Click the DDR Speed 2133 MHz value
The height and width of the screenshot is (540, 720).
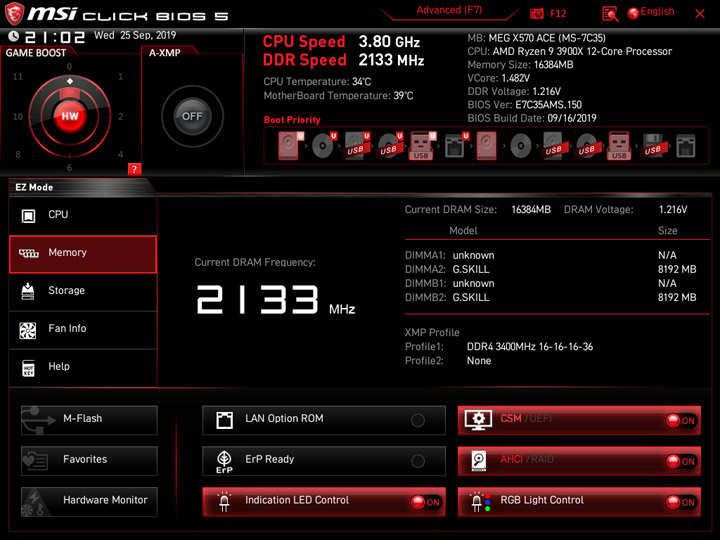pyautogui.click(x=391, y=60)
